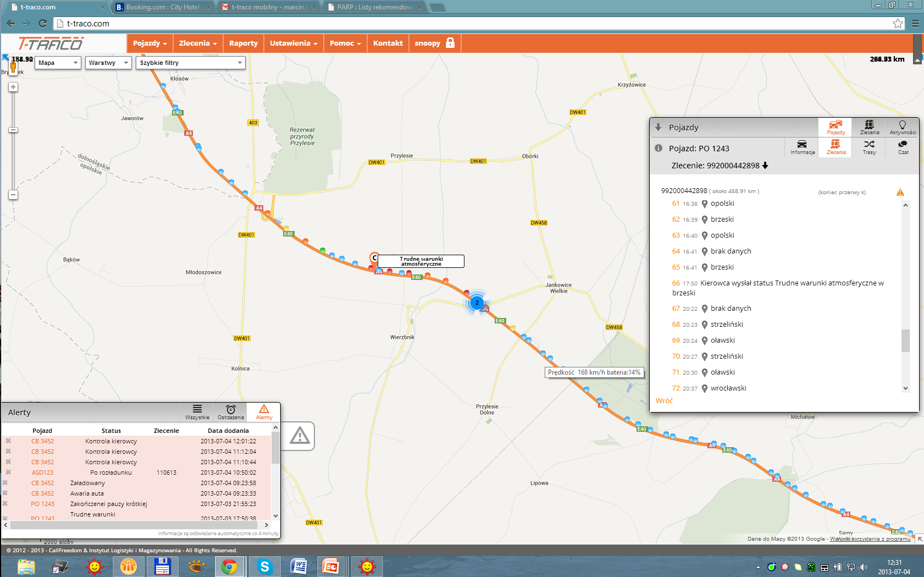The image size is (924, 577).
Task: Open vehicle ASD123 link in alerts
Action: coord(42,472)
